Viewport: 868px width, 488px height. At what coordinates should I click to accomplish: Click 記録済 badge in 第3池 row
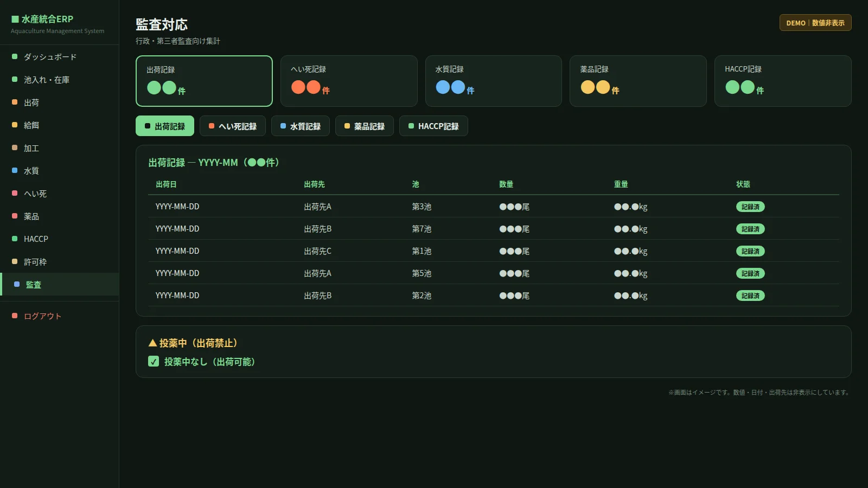click(750, 207)
